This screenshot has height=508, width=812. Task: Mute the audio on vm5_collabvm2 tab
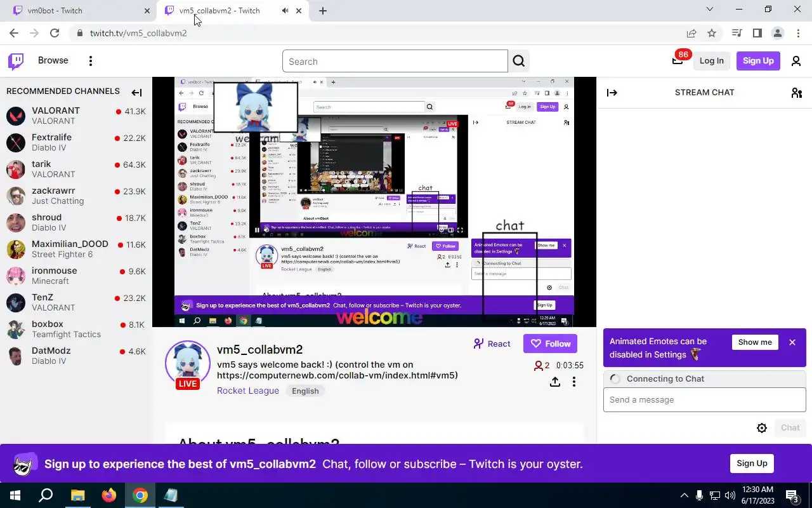click(x=285, y=11)
